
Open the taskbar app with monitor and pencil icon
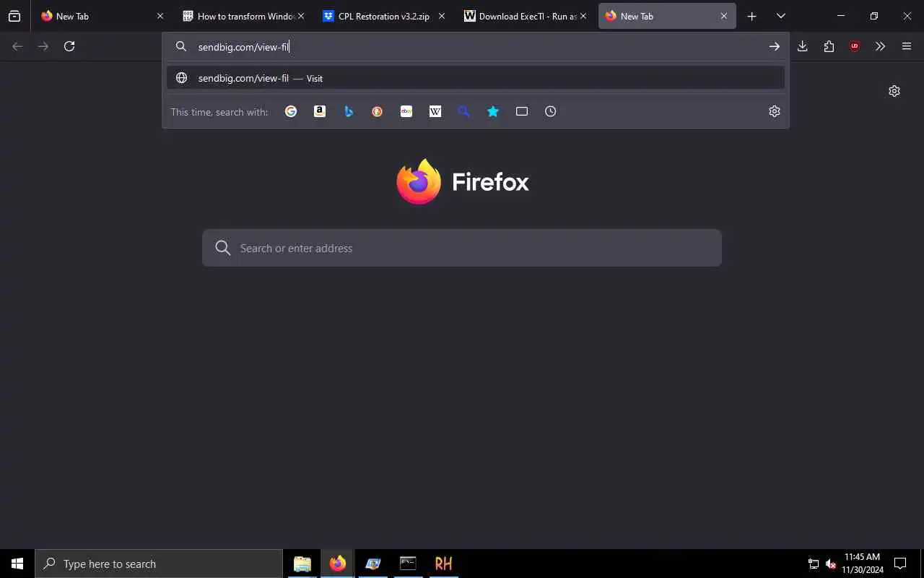coord(373,564)
